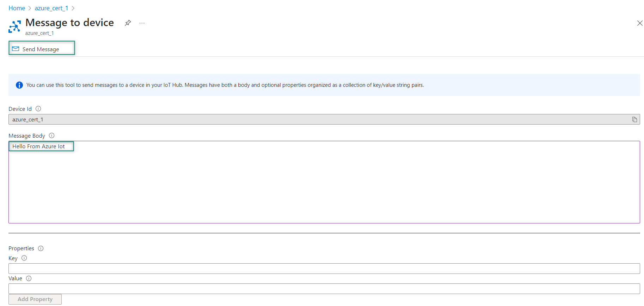The image size is (644, 306).
Task: Copy the Device Id to clipboard
Action: pos(634,120)
